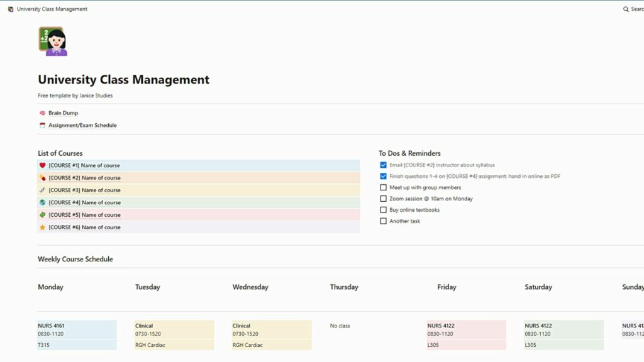Open the Course #3 page
This screenshot has height=362, width=644.
[x=84, y=190]
